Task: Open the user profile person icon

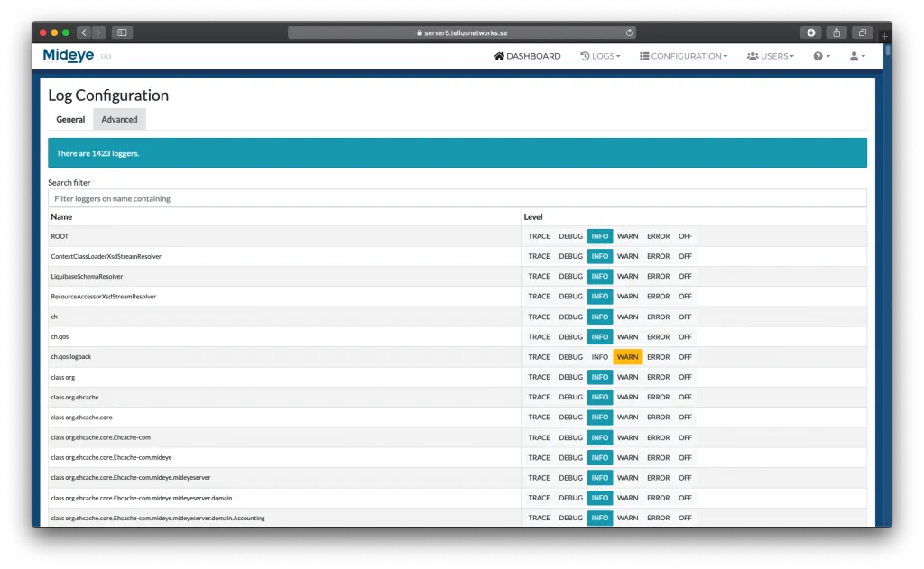Action: 854,55
